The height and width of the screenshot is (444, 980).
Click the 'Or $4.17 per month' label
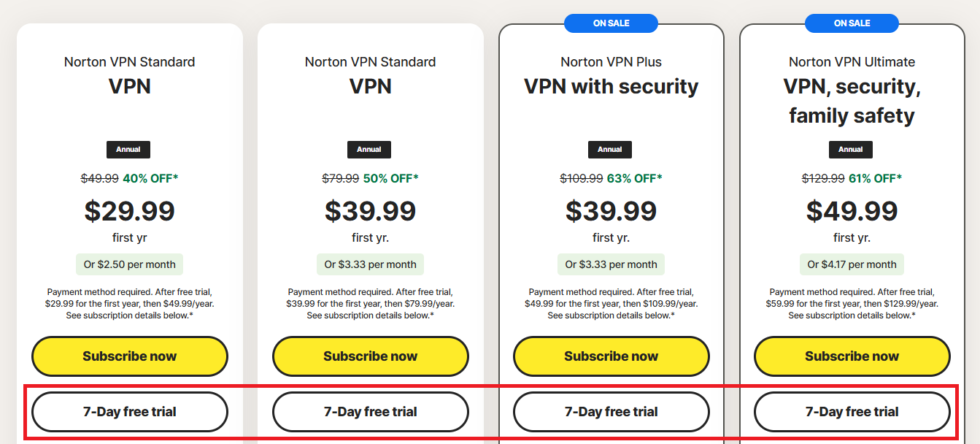click(x=852, y=264)
